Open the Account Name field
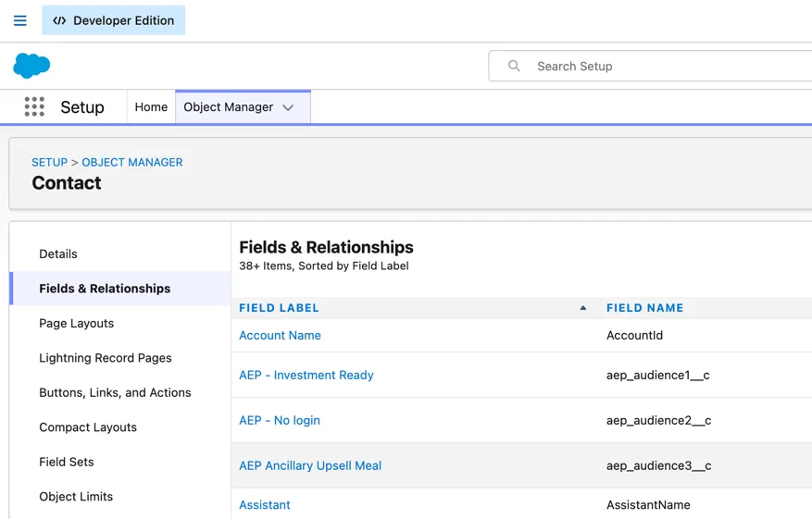Screen dimensions: 812x519 [x=280, y=335]
